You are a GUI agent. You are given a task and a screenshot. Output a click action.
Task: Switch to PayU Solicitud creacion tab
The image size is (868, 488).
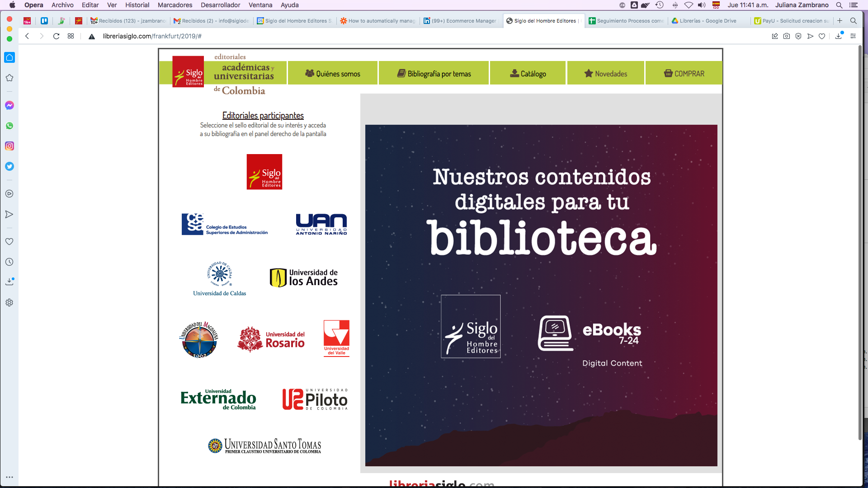792,21
